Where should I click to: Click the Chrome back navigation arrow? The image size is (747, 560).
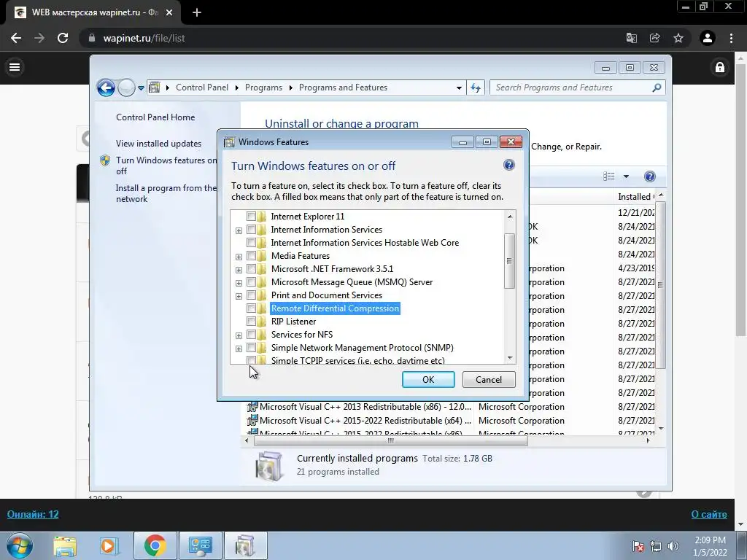pos(16,38)
